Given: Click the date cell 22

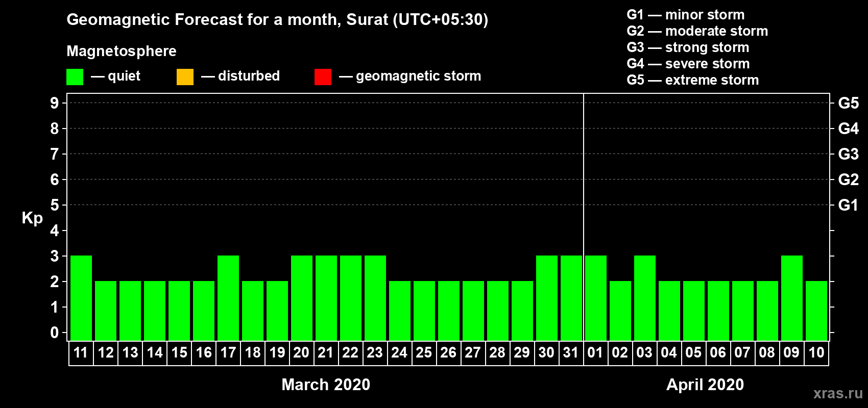Looking at the screenshot, I should click(351, 353).
